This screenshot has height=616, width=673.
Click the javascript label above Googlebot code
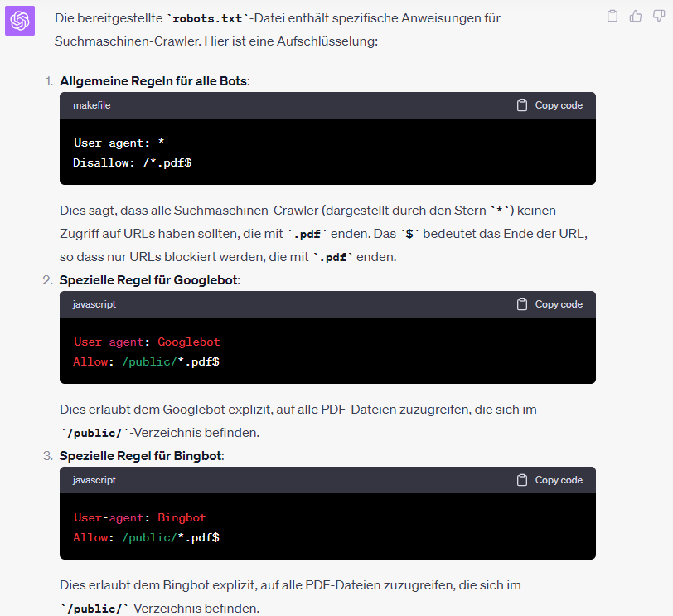coord(94,304)
